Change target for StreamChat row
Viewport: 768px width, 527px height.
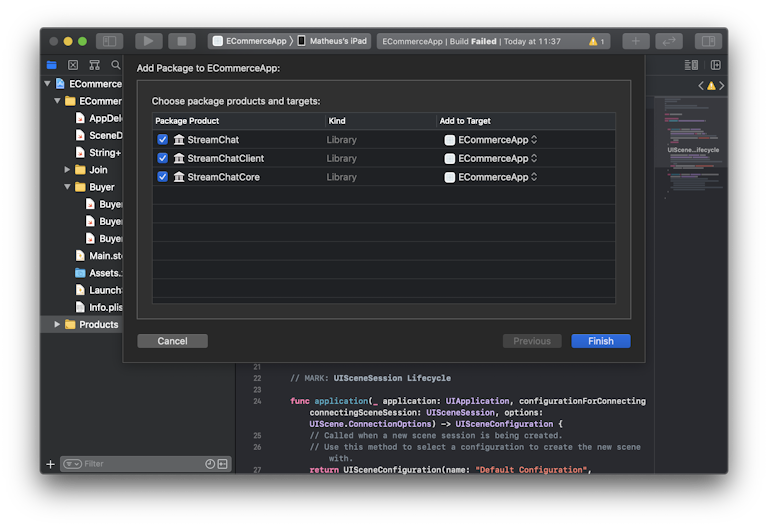[491, 140]
